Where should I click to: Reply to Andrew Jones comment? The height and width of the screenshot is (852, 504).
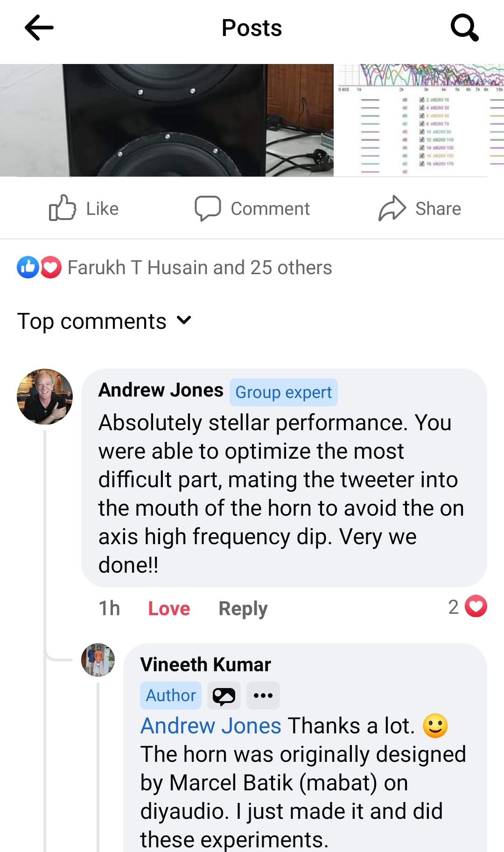(x=243, y=609)
